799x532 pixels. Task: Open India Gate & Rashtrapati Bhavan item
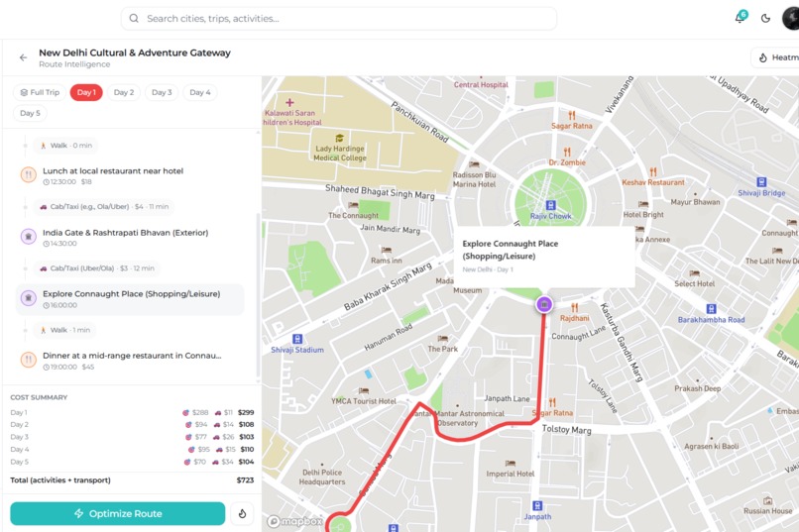[x=130, y=237]
